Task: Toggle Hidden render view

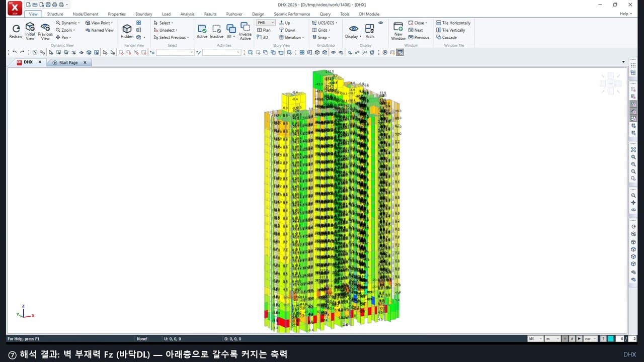Action: click(127, 31)
